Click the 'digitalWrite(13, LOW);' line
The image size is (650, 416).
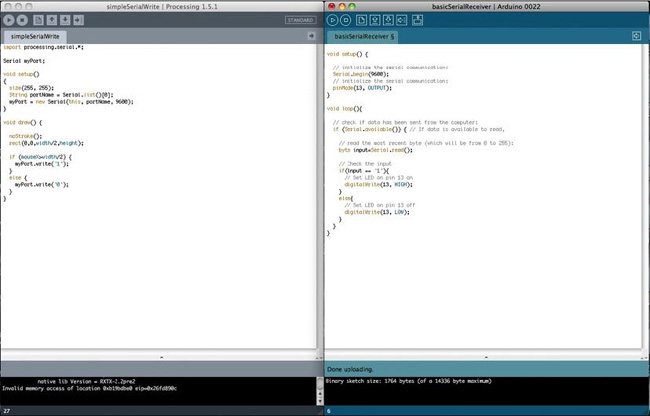point(377,212)
